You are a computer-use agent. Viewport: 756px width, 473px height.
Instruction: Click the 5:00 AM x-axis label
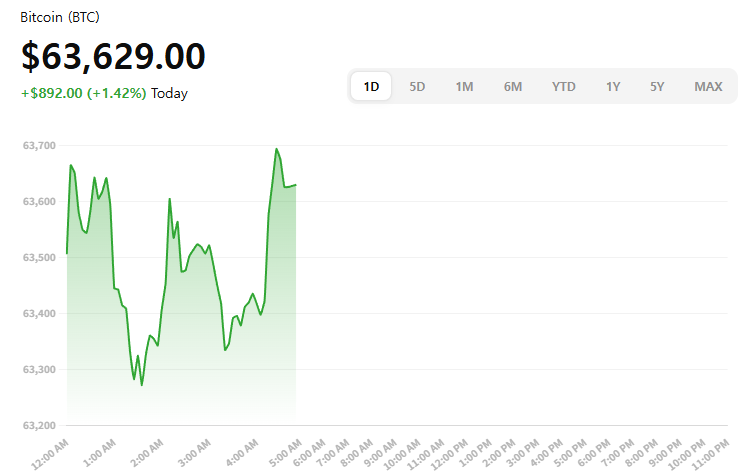(285, 453)
